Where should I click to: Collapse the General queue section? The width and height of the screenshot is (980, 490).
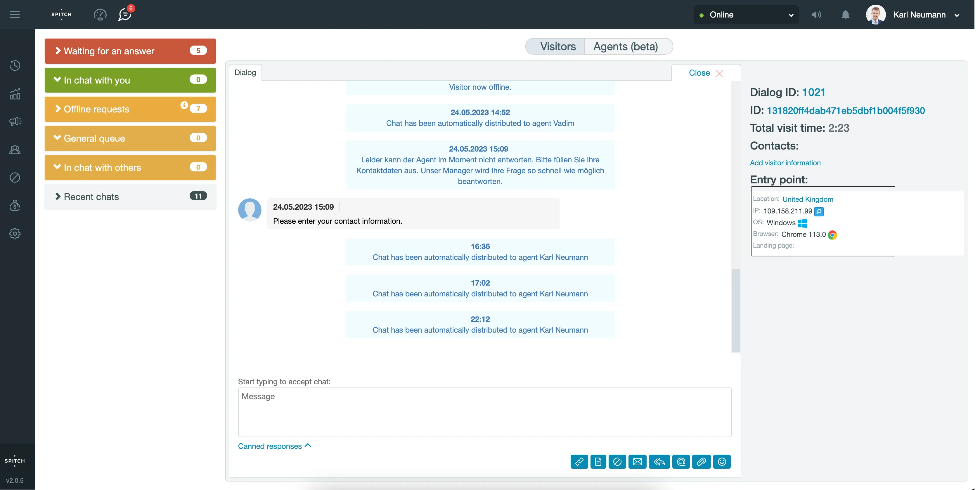coord(130,138)
